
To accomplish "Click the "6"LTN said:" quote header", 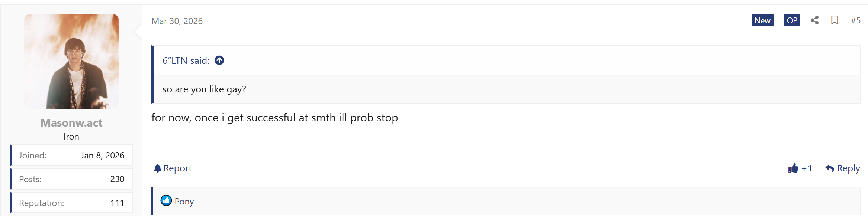I will pyautogui.click(x=186, y=60).
